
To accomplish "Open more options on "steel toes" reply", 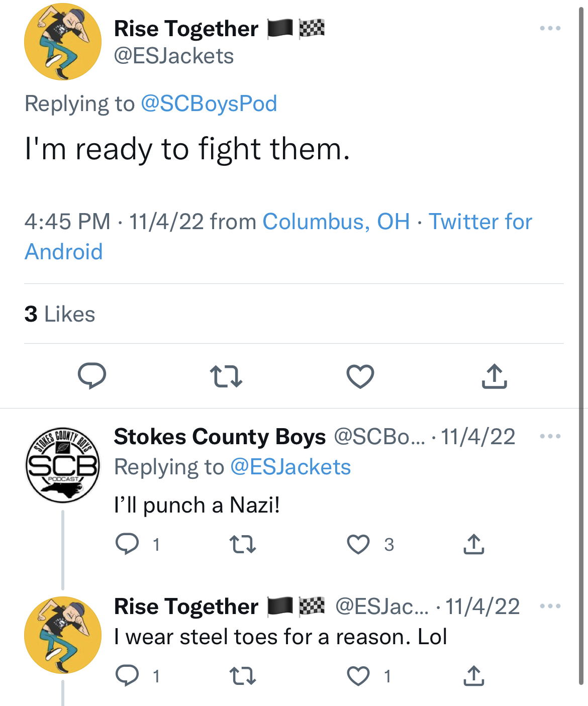I will coord(550,606).
